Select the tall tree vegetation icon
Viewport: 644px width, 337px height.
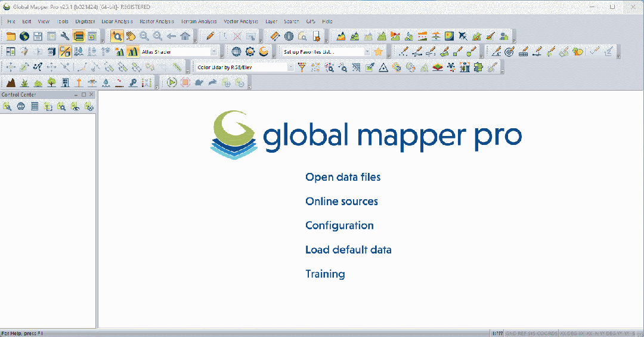click(51, 82)
